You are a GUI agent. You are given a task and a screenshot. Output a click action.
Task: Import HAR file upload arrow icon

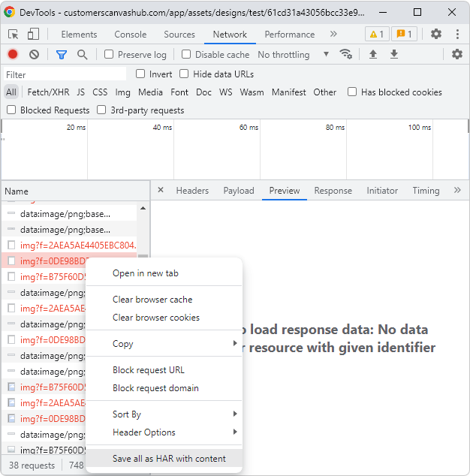click(373, 54)
